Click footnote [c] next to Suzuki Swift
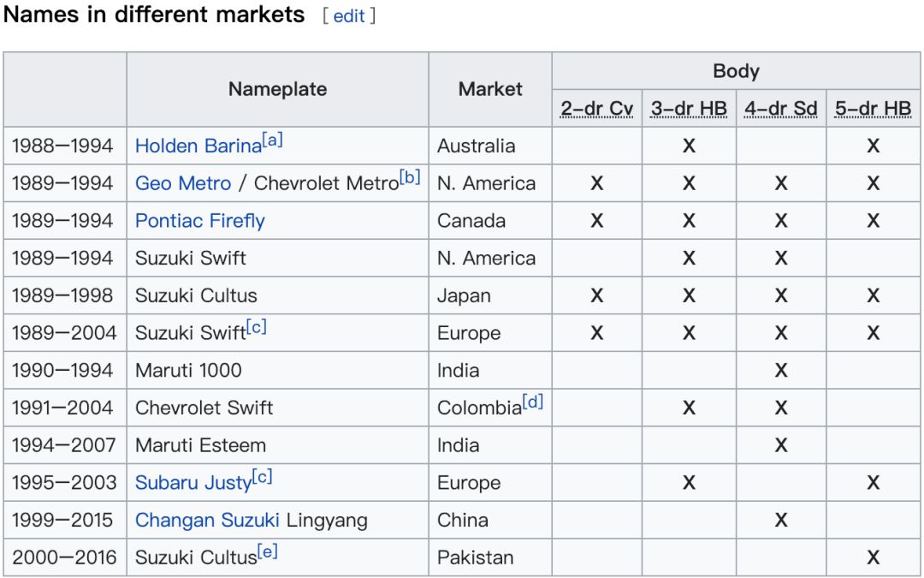The width and height of the screenshot is (924, 578). pyautogui.click(x=256, y=327)
